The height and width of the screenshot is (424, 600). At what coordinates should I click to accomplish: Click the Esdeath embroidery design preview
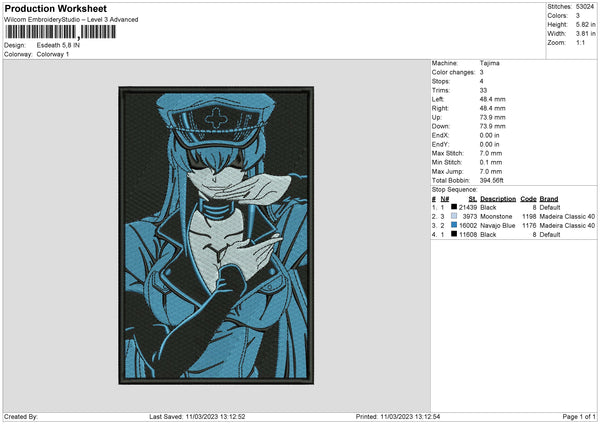[216, 235]
